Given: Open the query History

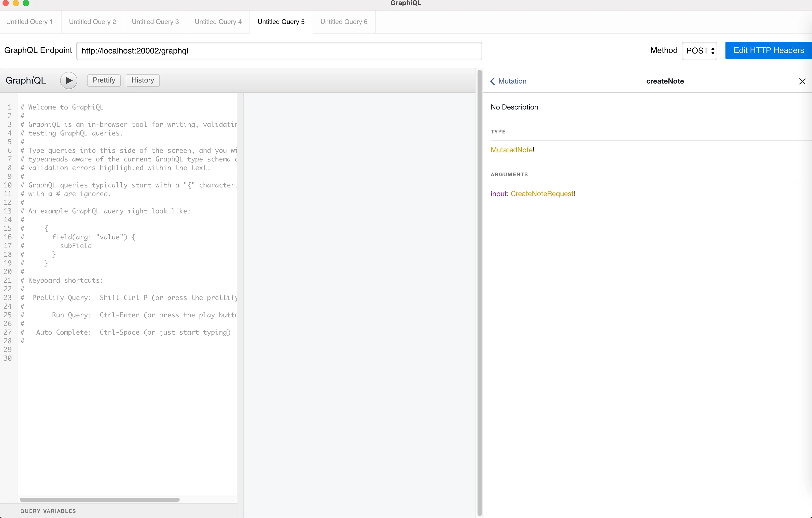Looking at the screenshot, I should (x=143, y=80).
